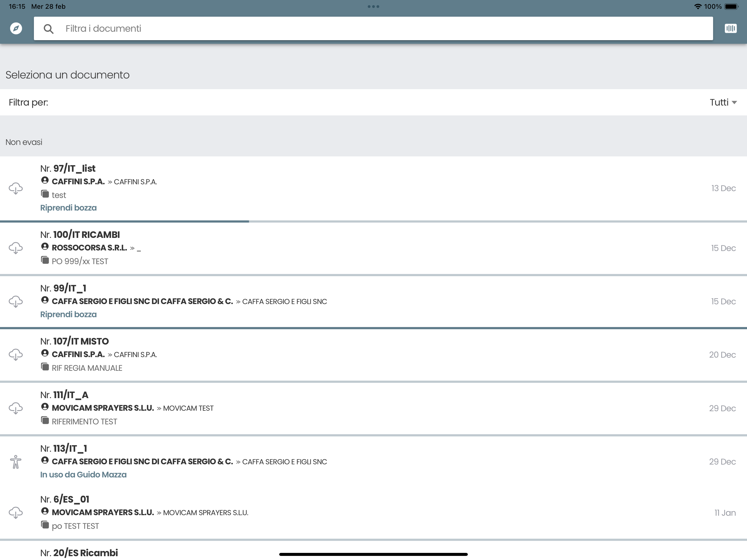Image resolution: width=747 pixels, height=560 pixels.
Task: Download document 97/IT_list via cloud icon
Action: pyautogui.click(x=16, y=188)
